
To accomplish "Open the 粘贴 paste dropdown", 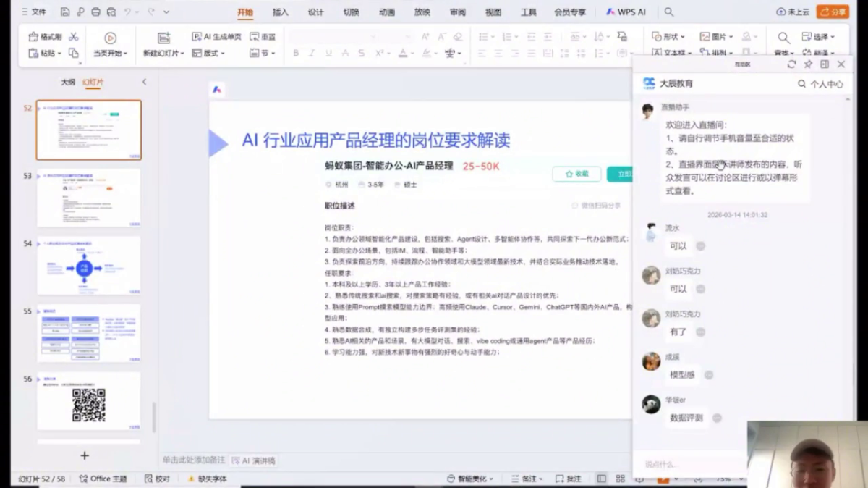I will click(43, 53).
